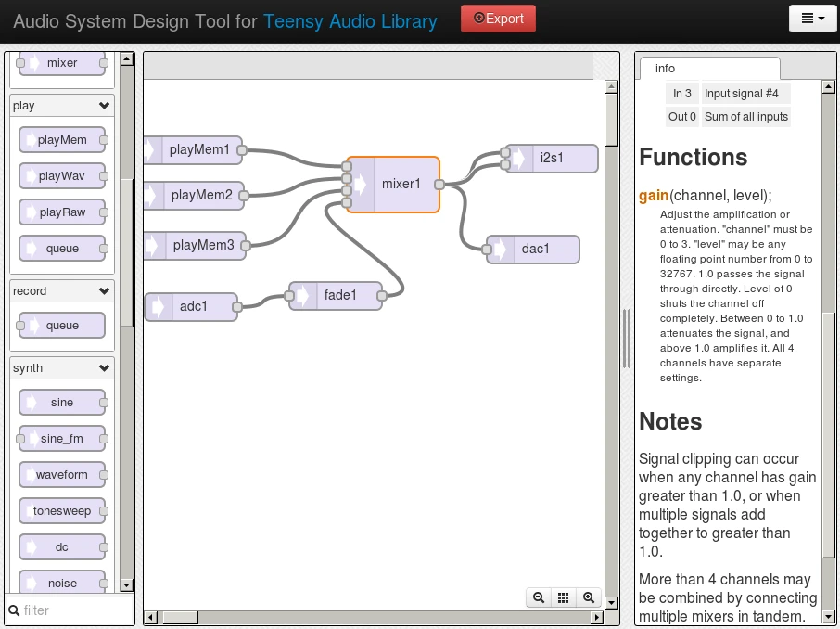Select the adc1 input node

(193, 307)
